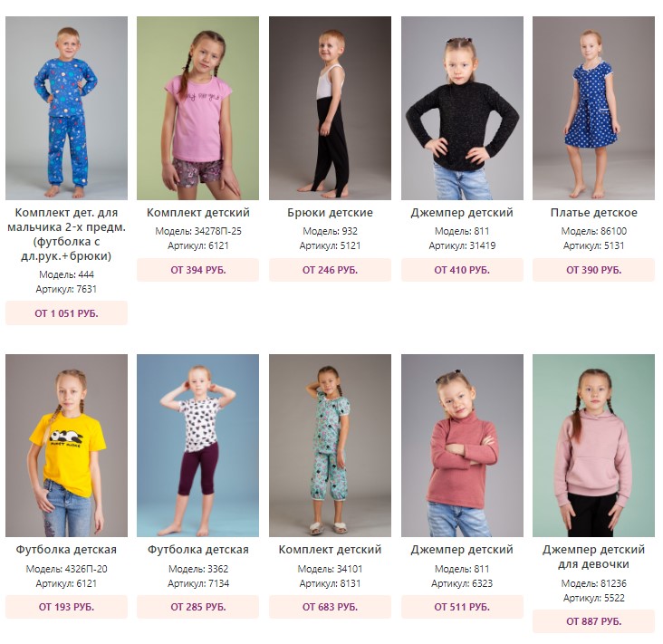This screenshot has height=644, width=663.
Task: View the heart-print t-shirt photo on blue background
Action: [197, 446]
